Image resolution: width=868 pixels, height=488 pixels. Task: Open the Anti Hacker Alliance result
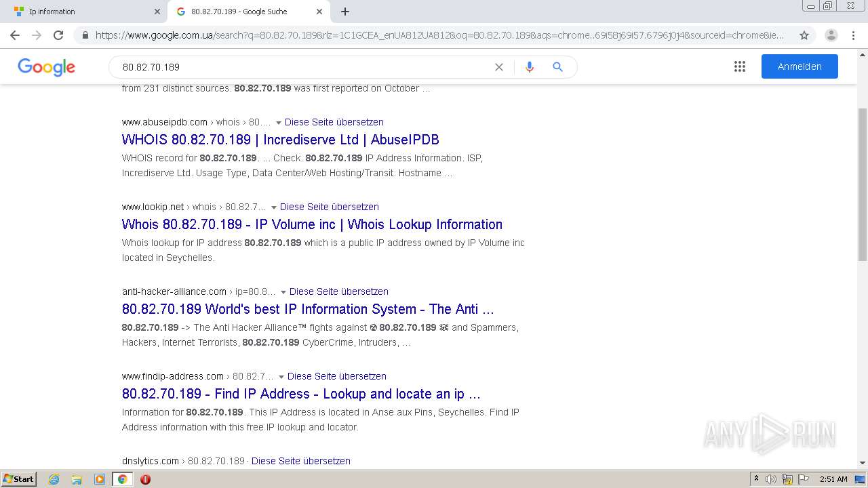click(308, 309)
